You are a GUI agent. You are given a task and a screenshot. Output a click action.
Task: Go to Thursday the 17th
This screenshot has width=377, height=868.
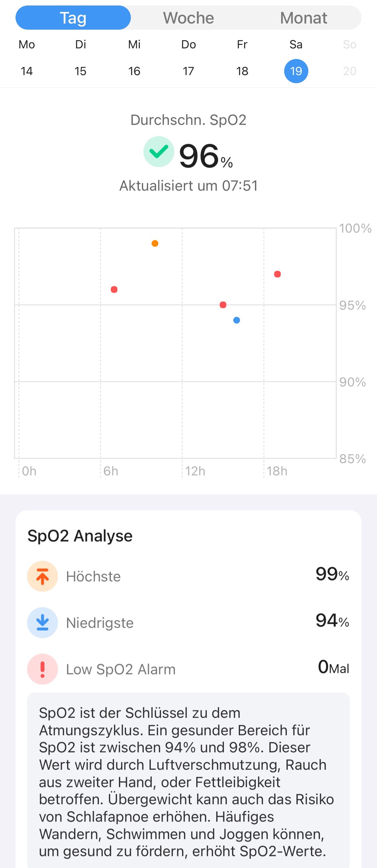tap(188, 71)
